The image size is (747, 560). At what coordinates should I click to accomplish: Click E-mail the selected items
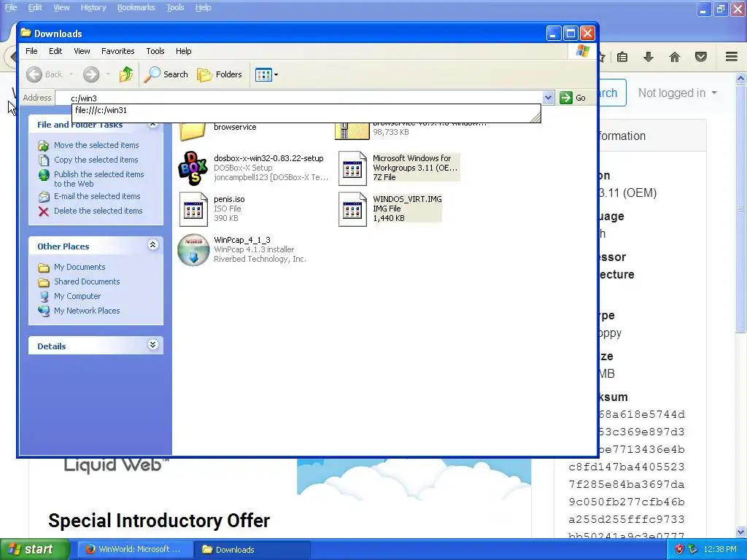tap(97, 196)
